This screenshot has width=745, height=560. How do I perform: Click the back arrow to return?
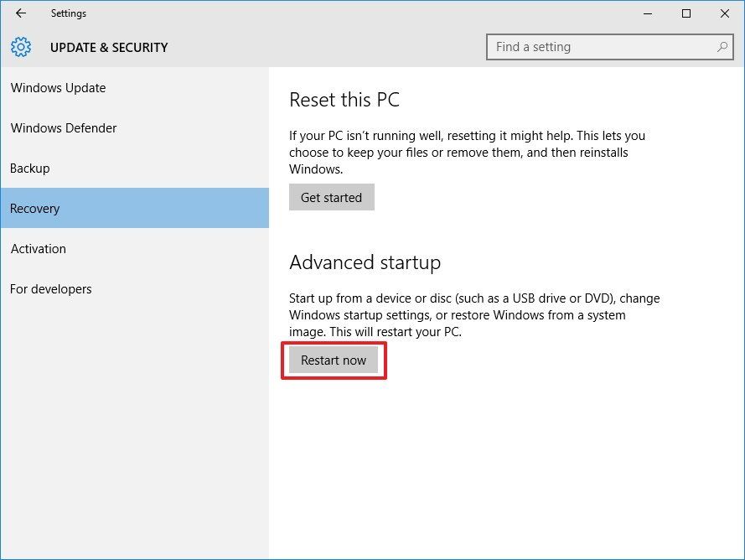pos(20,13)
